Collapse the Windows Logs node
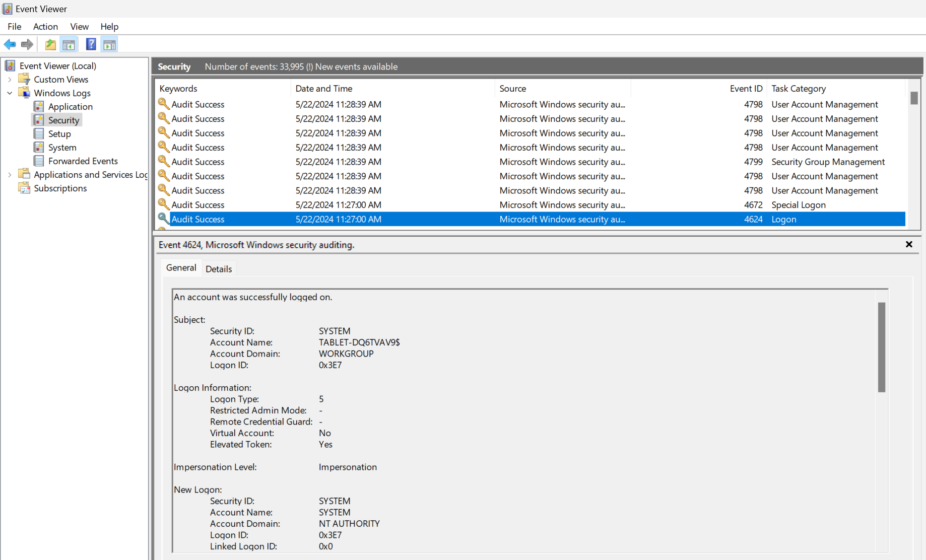The image size is (926, 560). pos(10,93)
